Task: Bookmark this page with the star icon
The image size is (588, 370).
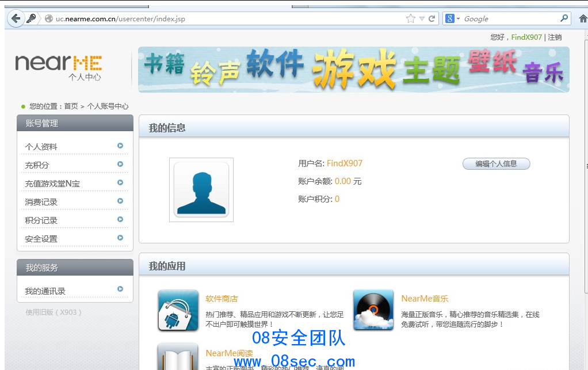Action: [411, 18]
